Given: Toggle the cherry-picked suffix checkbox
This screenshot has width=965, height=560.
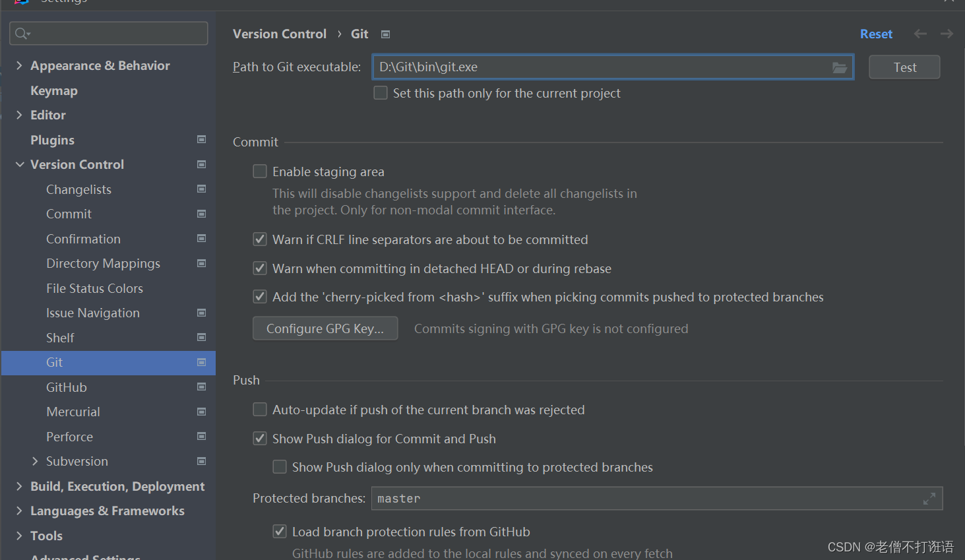Looking at the screenshot, I should click(260, 297).
